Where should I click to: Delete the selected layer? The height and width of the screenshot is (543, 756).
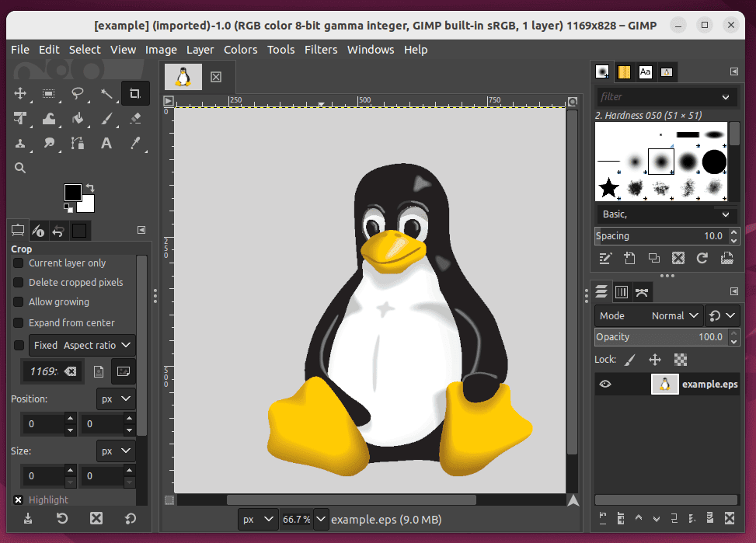[x=730, y=518]
